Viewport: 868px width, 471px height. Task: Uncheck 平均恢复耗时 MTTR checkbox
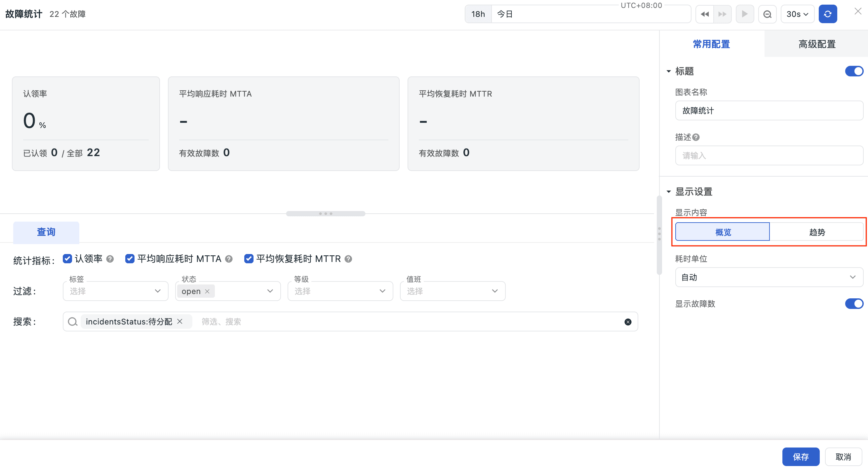249,259
